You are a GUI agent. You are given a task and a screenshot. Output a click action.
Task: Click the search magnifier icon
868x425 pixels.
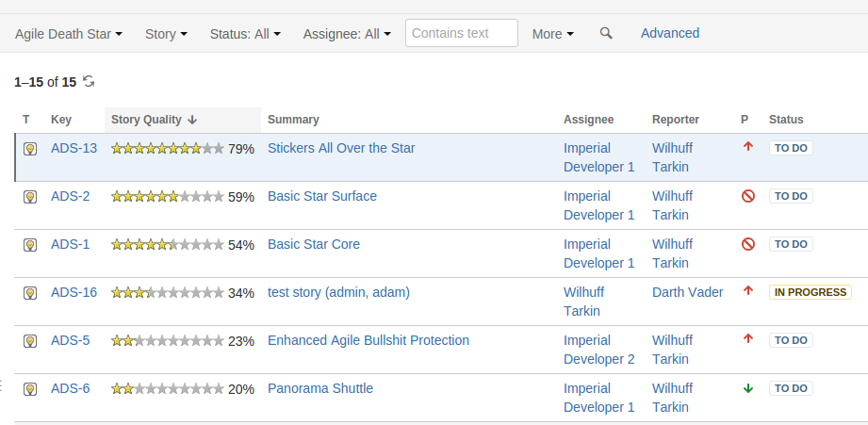606,33
